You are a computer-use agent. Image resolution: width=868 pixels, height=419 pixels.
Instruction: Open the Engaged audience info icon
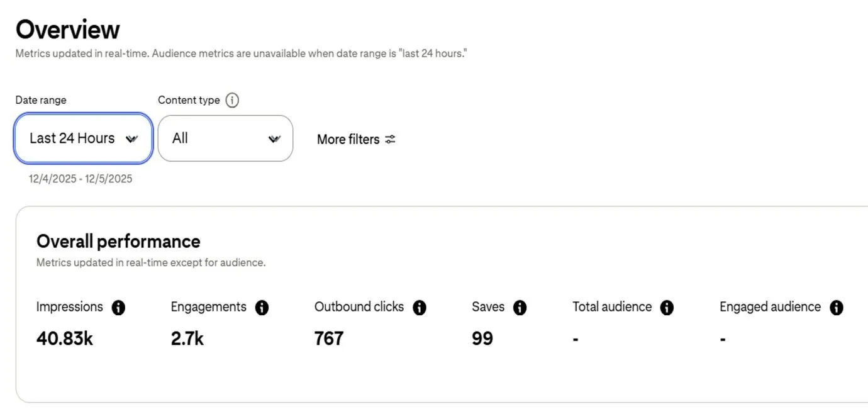836,308
